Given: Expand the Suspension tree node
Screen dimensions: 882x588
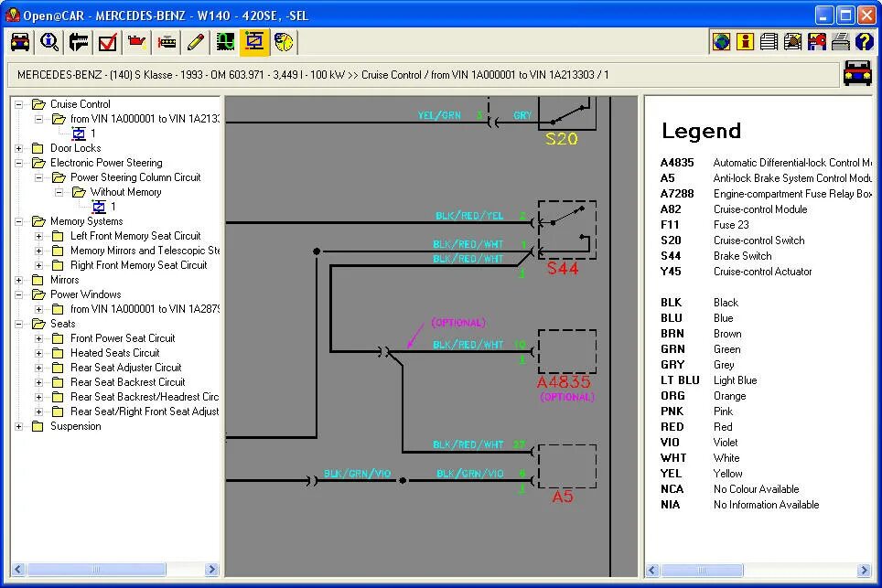Looking at the screenshot, I should [x=19, y=427].
